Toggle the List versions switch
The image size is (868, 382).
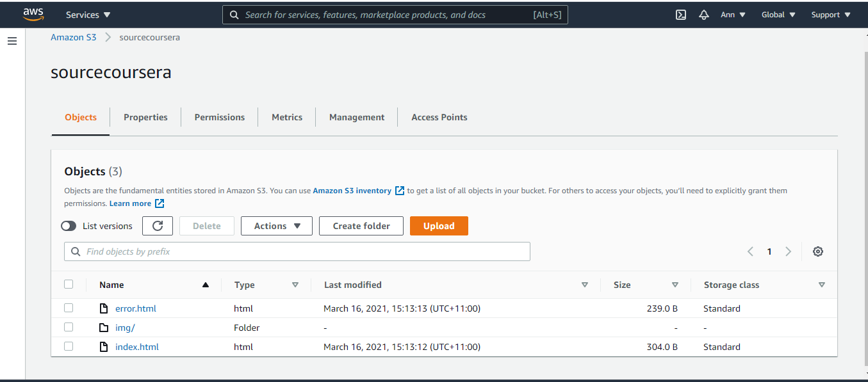(69, 226)
